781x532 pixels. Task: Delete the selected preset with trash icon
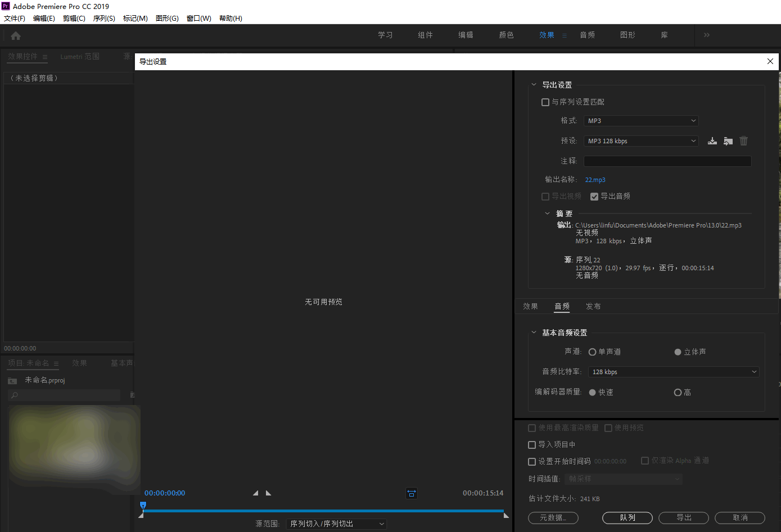coord(744,141)
